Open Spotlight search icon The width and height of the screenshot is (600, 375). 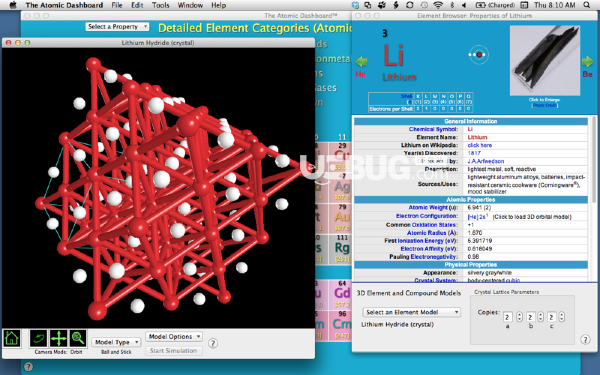[587, 5]
